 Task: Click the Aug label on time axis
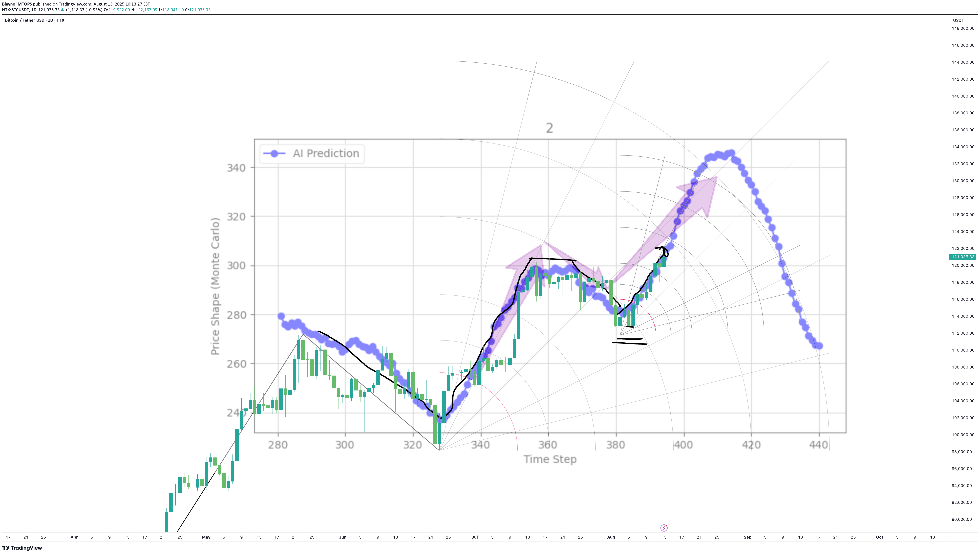click(611, 537)
